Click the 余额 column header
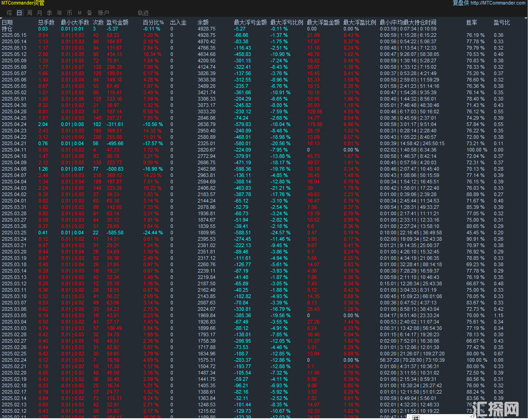 pos(203,22)
